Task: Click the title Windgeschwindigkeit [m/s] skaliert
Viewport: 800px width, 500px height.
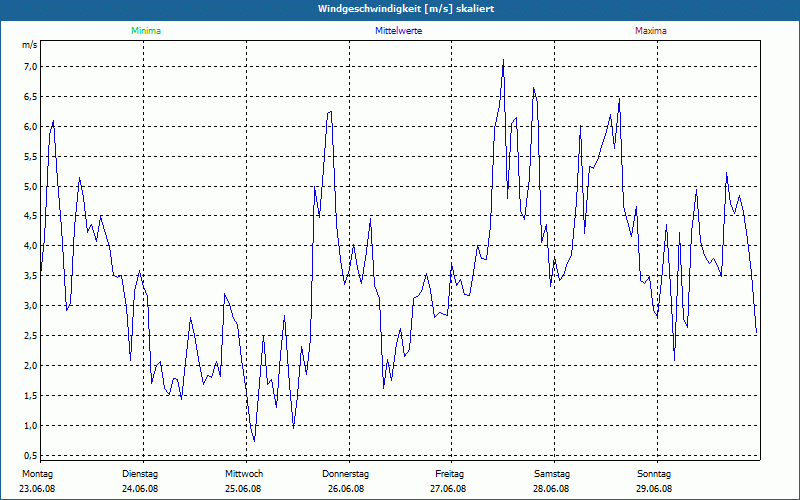Action: (406, 9)
